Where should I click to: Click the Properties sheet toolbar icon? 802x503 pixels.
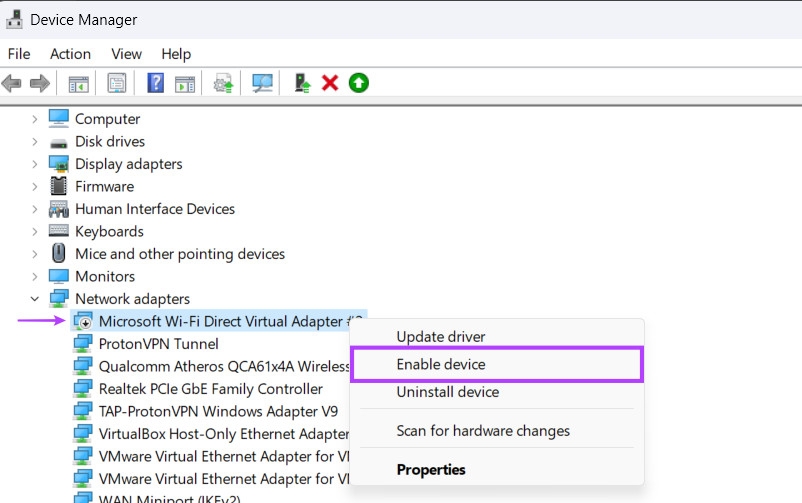tap(117, 83)
